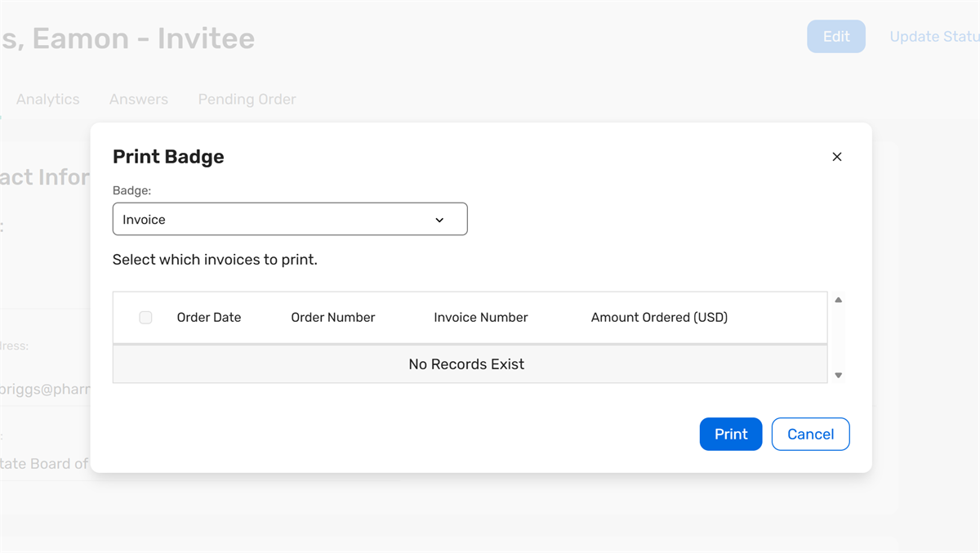The height and width of the screenshot is (553, 980).
Task: Open the Badge dropdown chevron
Action: pos(439,219)
